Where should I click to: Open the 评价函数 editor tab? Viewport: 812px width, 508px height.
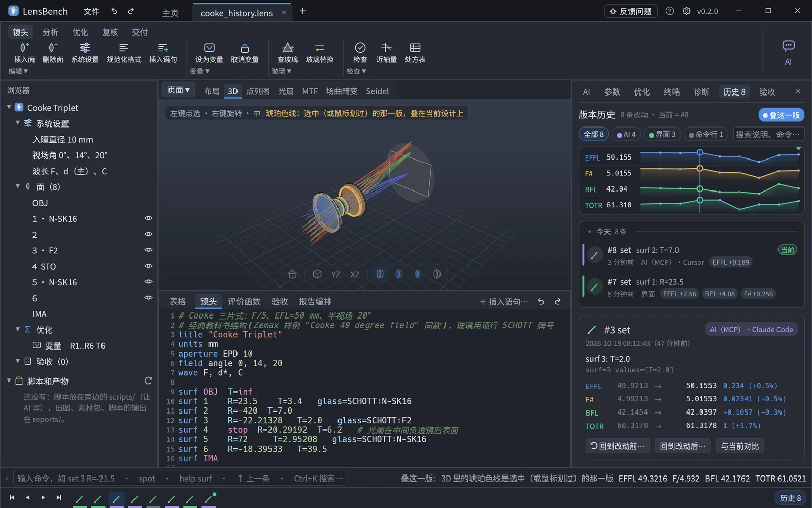[244, 301]
